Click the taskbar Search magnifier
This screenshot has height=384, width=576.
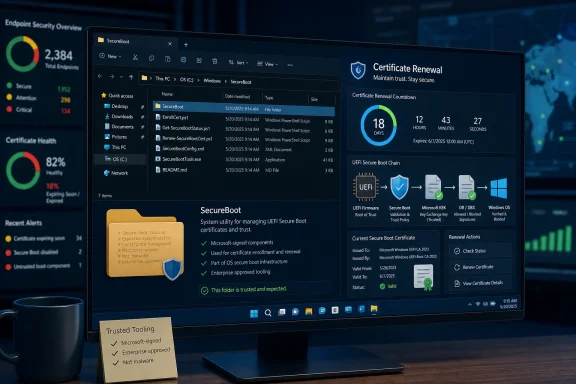pyautogui.click(x=268, y=313)
